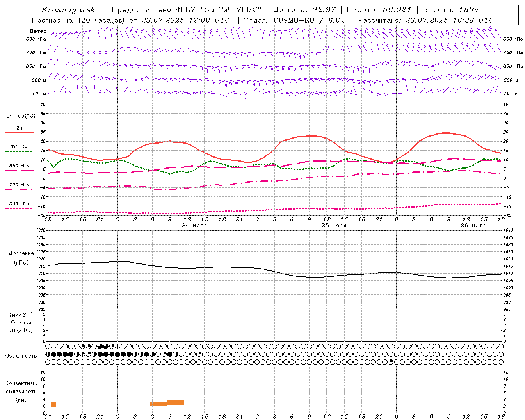Click the '26 июля' date label
This screenshot has width=525, height=420.
click(473, 226)
